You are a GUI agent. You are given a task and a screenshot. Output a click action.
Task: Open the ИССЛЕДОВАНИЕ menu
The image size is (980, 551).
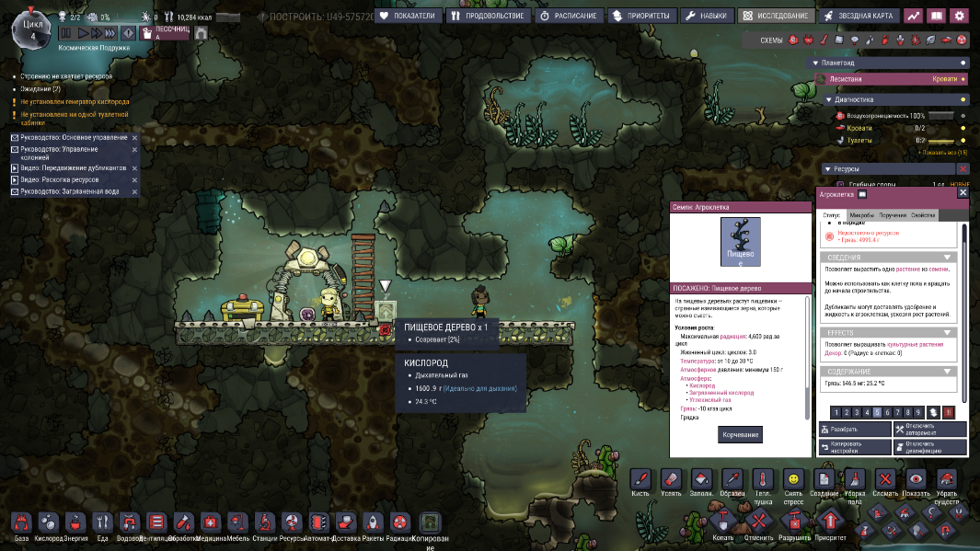[x=776, y=16]
